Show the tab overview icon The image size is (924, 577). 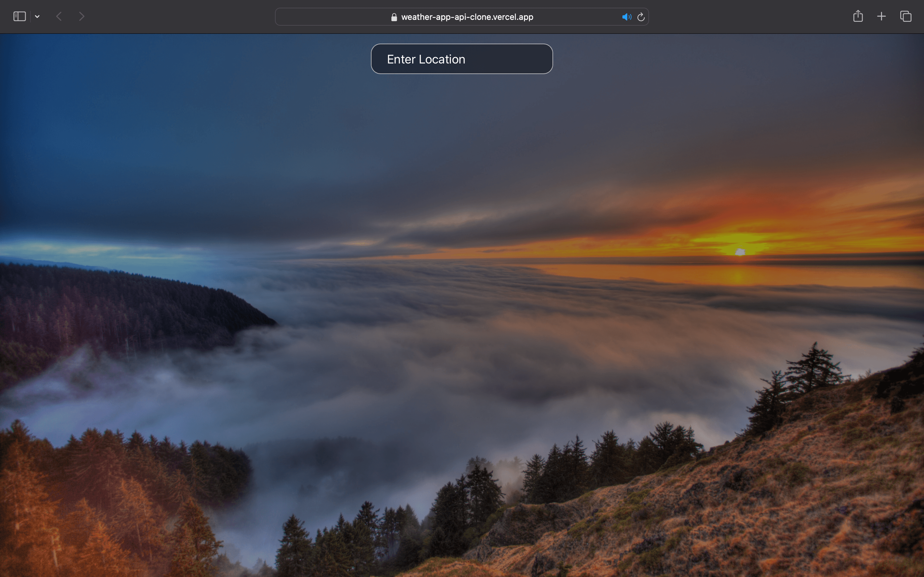tap(906, 16)
